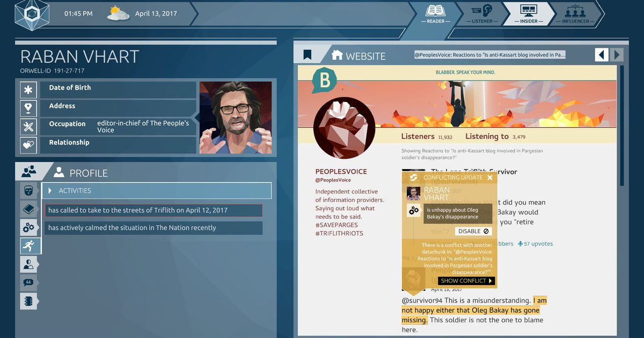This screenshot has height=338, width=644.
Task: Select the book category icon
Action: [28, 209]
